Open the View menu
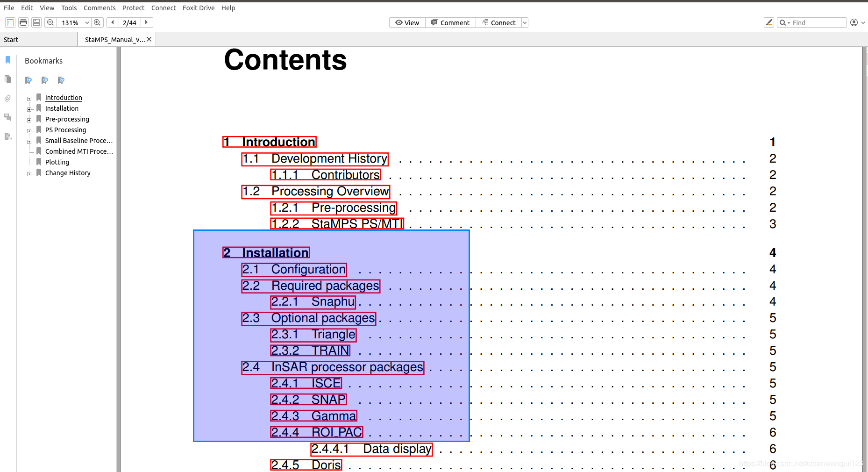 tap(47, 8)
